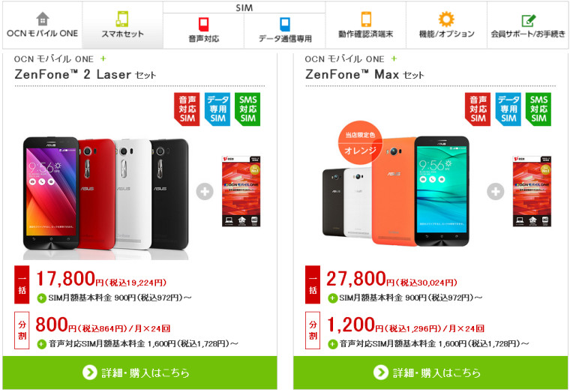Click red 音声対応SIM badge on ZenFone 2 Laser
Viewport: 570px width, 392px height.
187,109
